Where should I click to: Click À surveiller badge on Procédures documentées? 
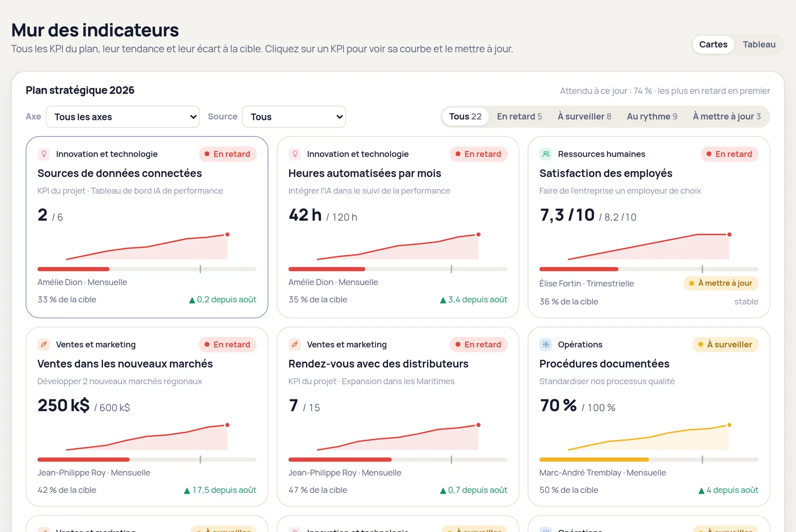click(725, 345)
